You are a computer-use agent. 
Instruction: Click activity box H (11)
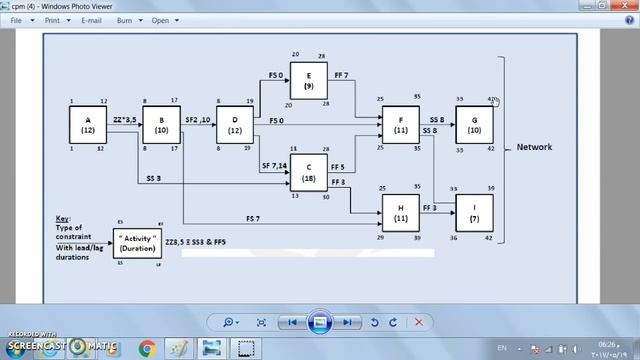[401, 213]
